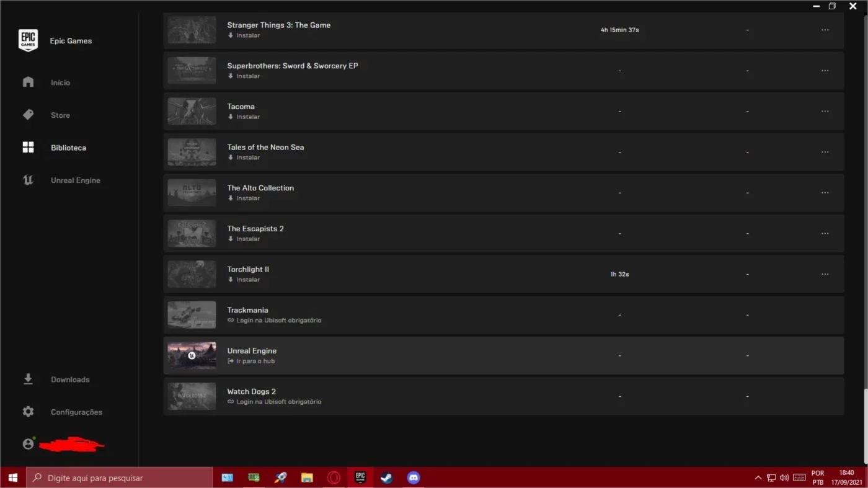
Task: Click Ir para o hub link
Action: point(251,361)
